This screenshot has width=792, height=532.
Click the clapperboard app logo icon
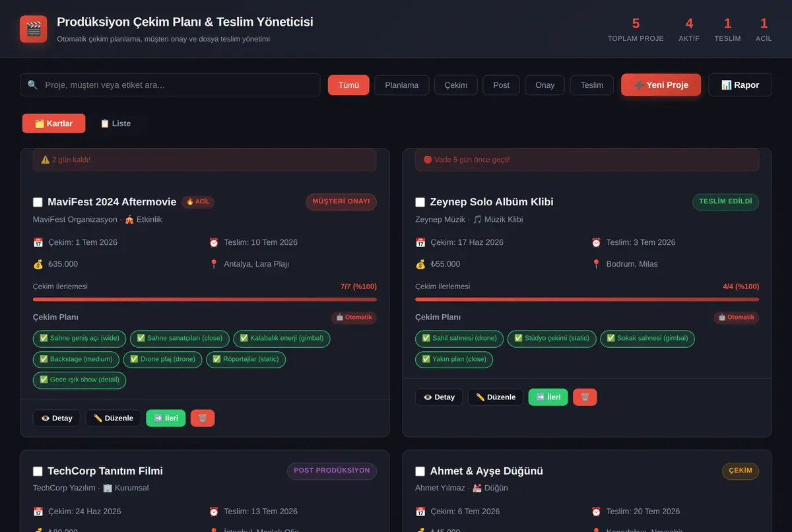34,29
